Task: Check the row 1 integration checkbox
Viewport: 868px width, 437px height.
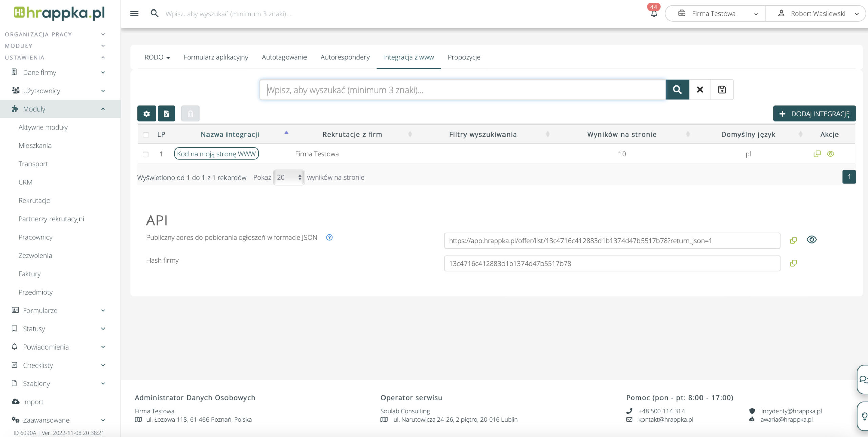Action: (146, 154)
